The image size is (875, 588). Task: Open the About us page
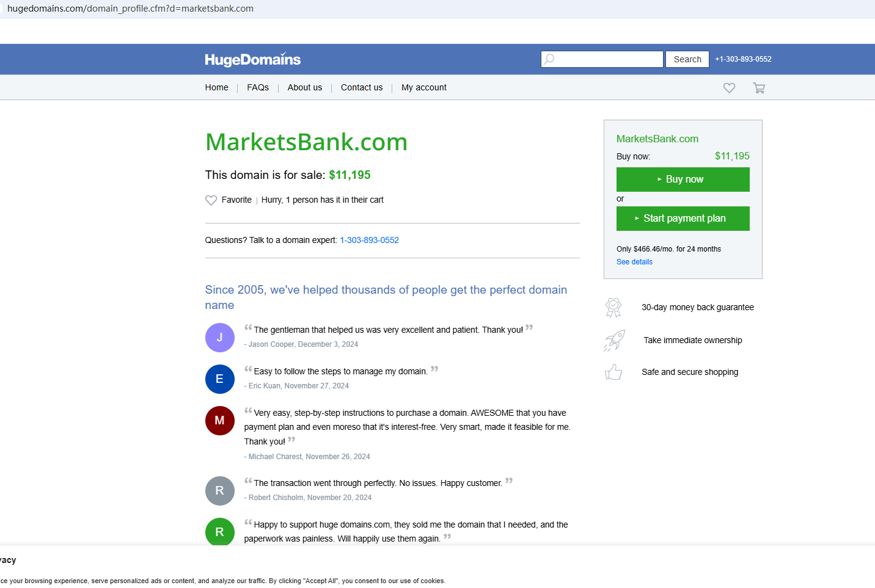point(305,87)
